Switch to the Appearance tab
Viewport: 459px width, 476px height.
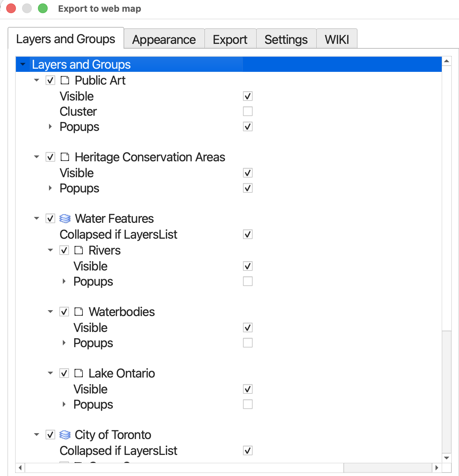[164, 40]
